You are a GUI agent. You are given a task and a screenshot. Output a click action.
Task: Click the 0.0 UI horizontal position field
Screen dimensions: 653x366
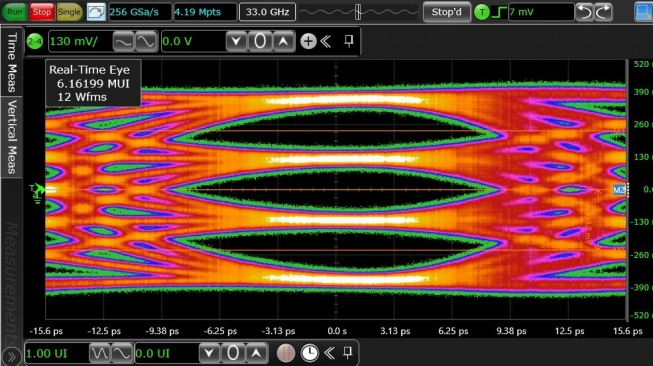[166, 354]
